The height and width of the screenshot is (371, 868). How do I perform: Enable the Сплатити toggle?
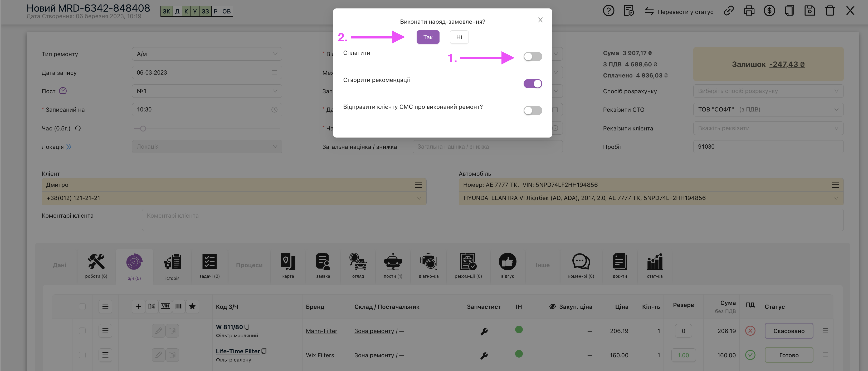coord(532,57)
